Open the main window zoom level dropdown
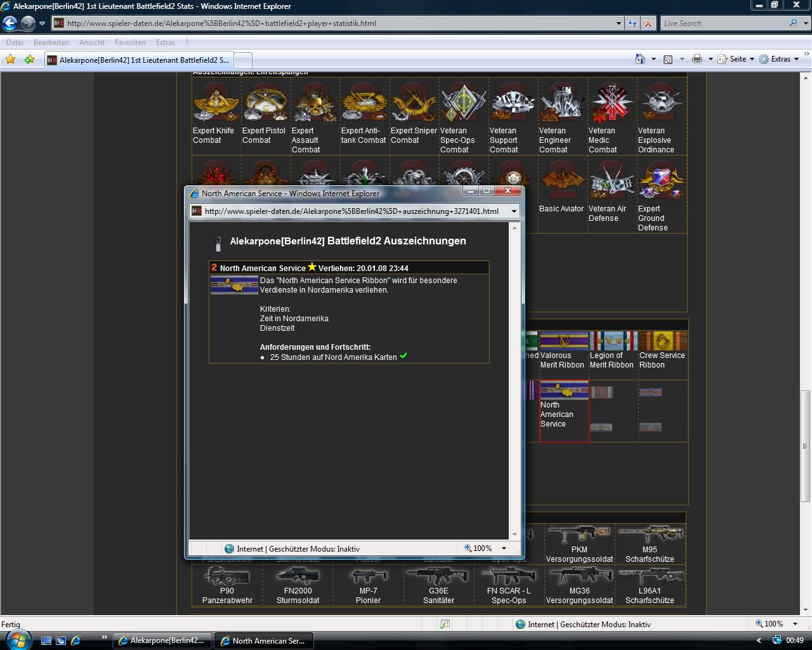The width and height of the screenshot is (812, 650). [796, 624]
